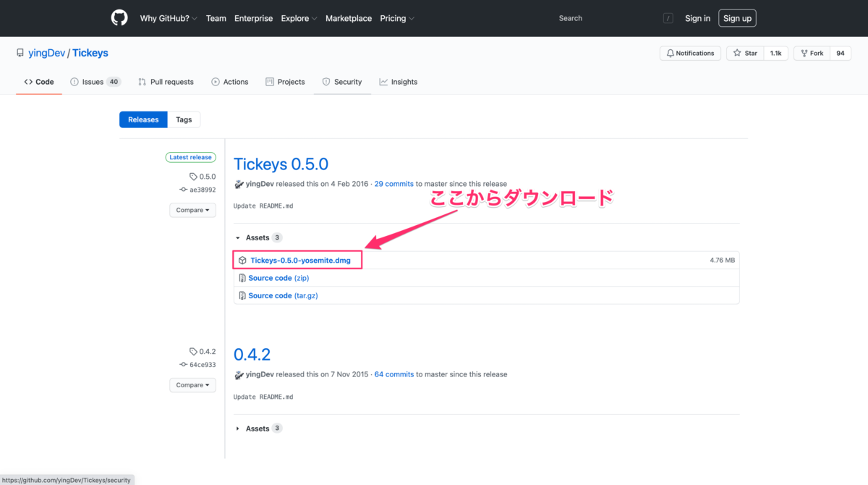Open notifications via the bell icon
868x485 pixels.
(x=669, y=53)
